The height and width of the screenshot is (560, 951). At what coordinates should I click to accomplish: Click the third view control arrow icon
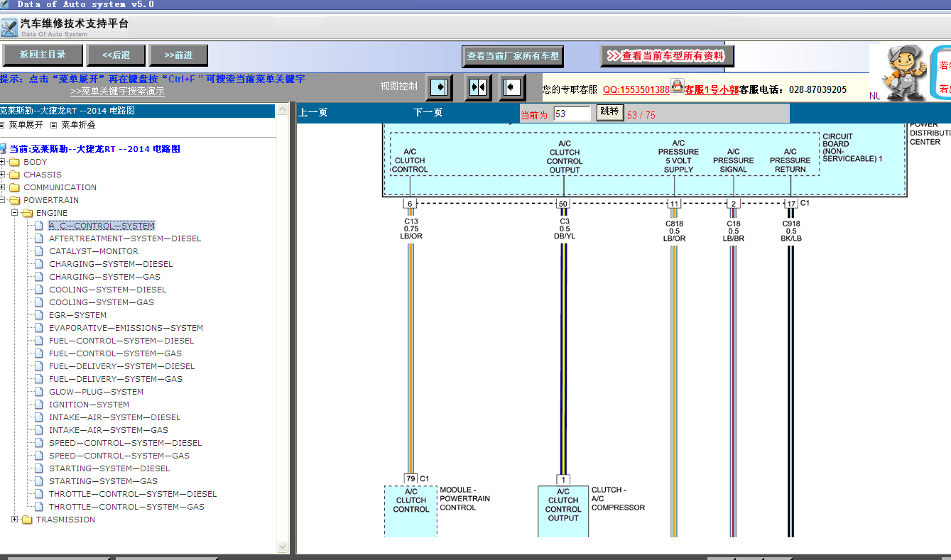(x=511, y=87)
